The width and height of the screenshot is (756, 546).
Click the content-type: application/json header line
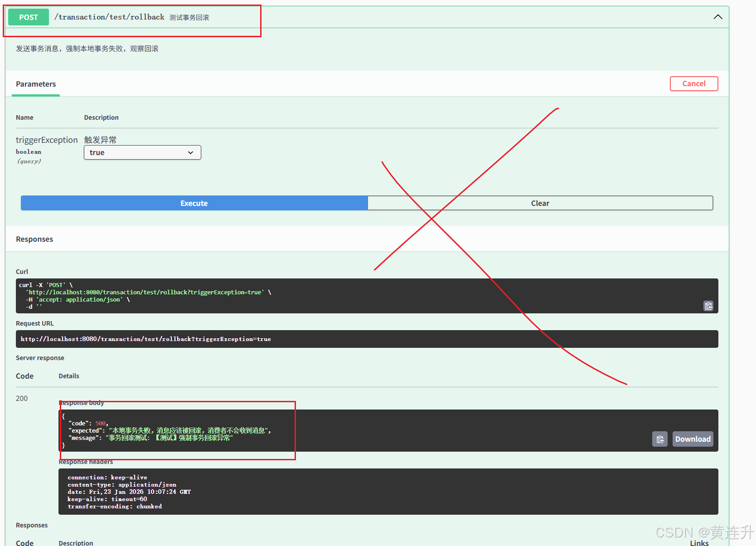point(122,484)
